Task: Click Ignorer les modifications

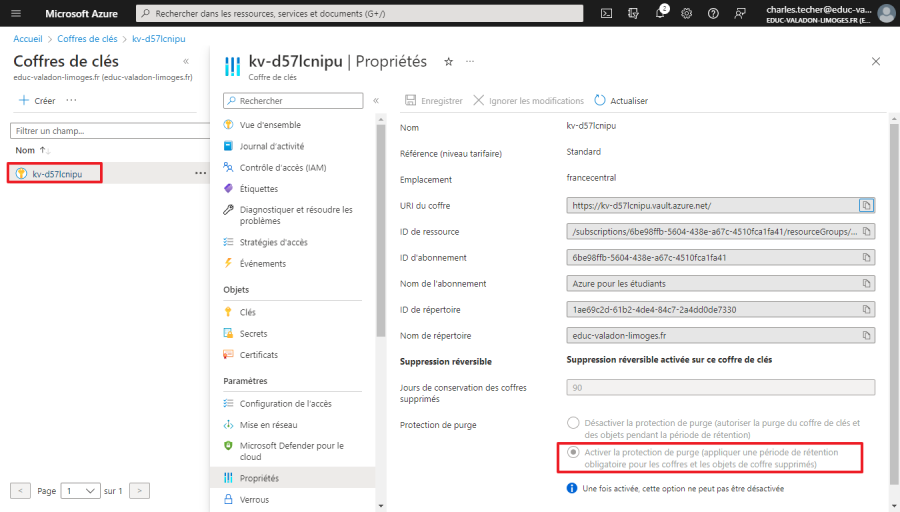Action: click(x=529, y=100)
